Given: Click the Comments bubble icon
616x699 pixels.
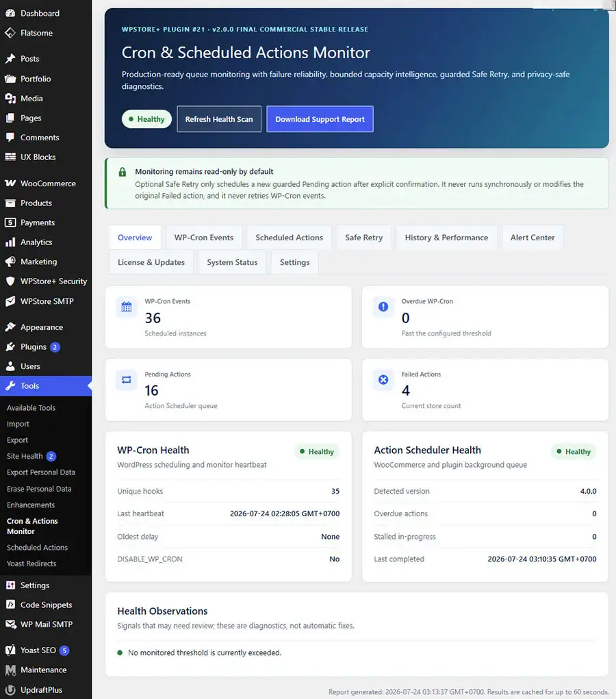Looking at the screenshot, I should [10, 138].
